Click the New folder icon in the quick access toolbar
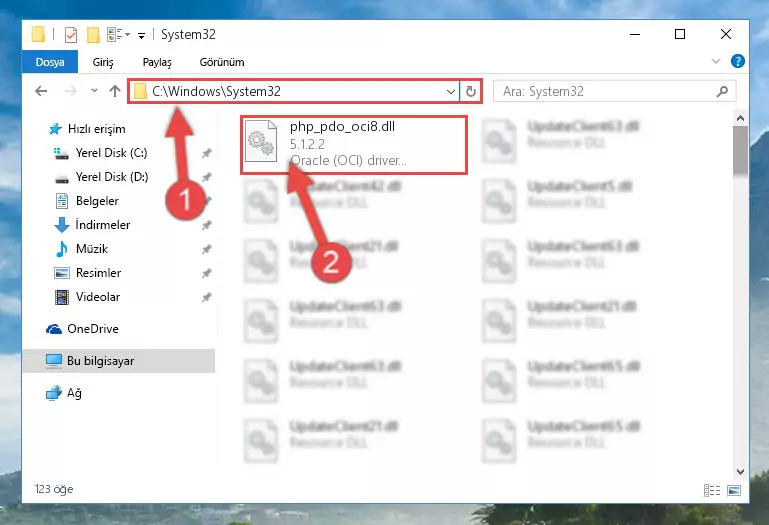The image size is (769, 525). 93,35
